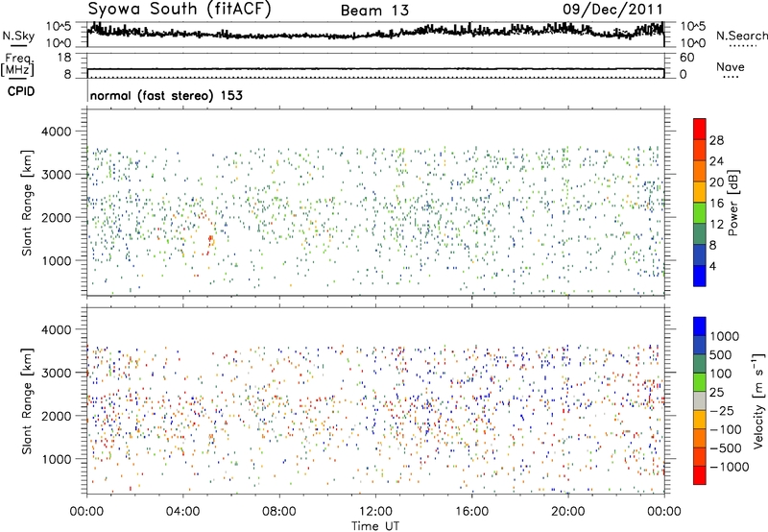Click the "28" label on Power color bar
The width and height of the screenshot is (768, 532).
[x=716, y=140]
